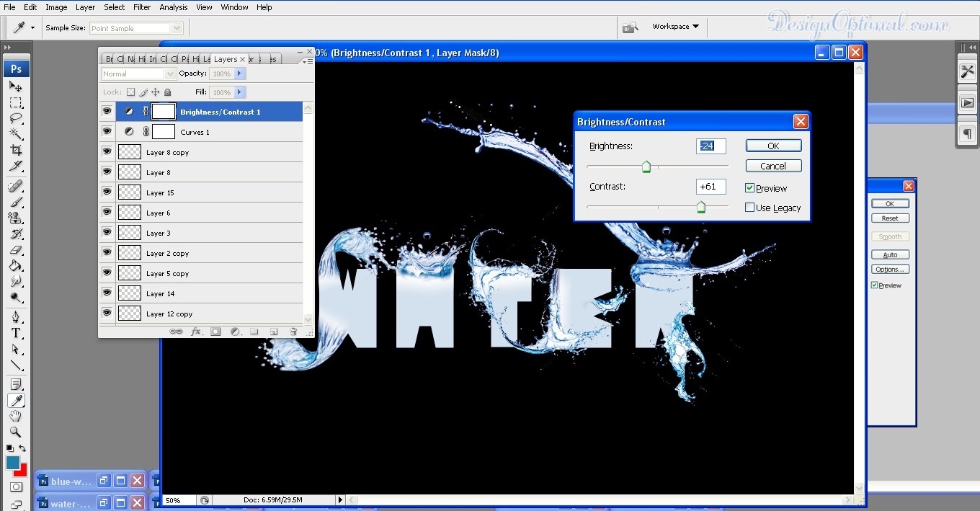Click Auto in the Curves dialog
Screen dimensions: 980x511
(890, 254)
